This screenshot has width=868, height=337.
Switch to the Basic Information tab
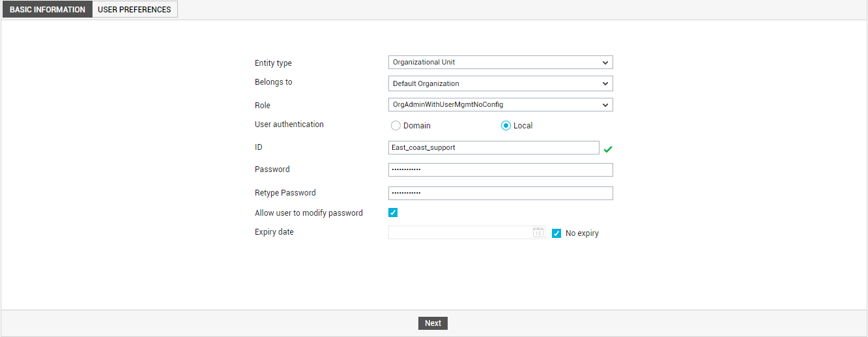pyautogui.click(x=47, y=10)
